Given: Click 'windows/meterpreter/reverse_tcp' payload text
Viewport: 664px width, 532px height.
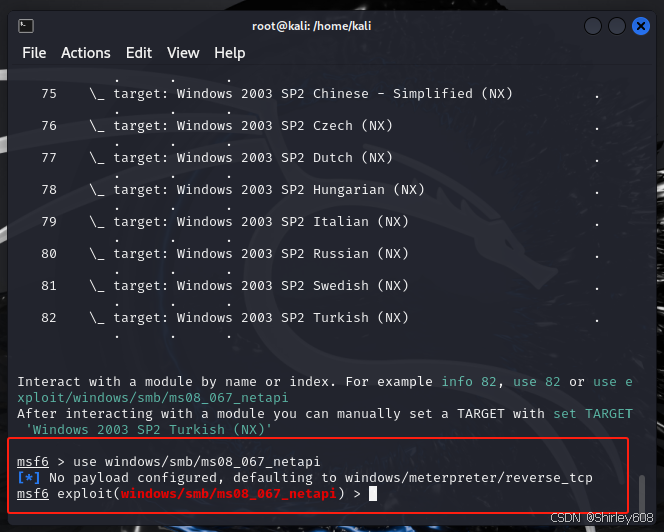Looking at the screenshot, I should (469, 477).
